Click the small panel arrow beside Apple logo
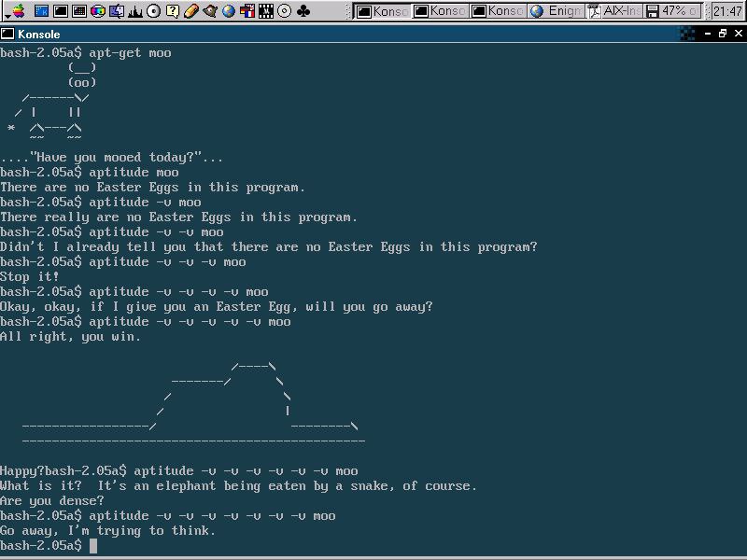The height and width of the screenshot is (560, 747). pyautogui.click(x=7, y=17)
